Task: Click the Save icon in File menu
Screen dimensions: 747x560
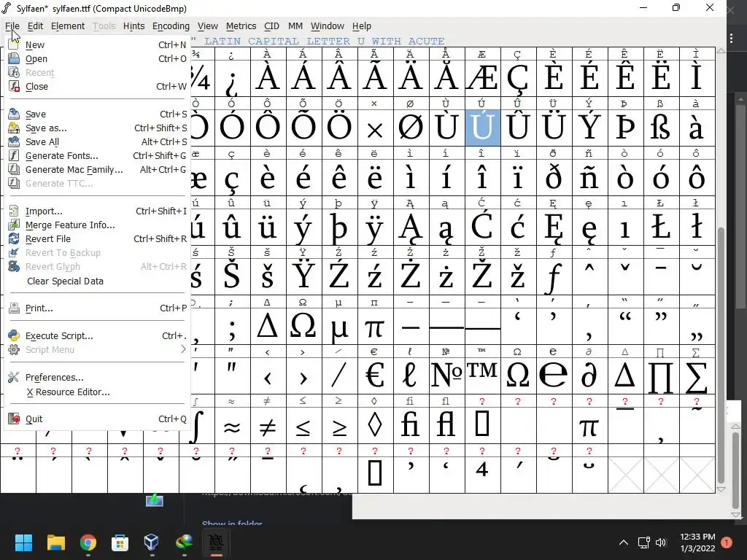Action: point(14,114)
